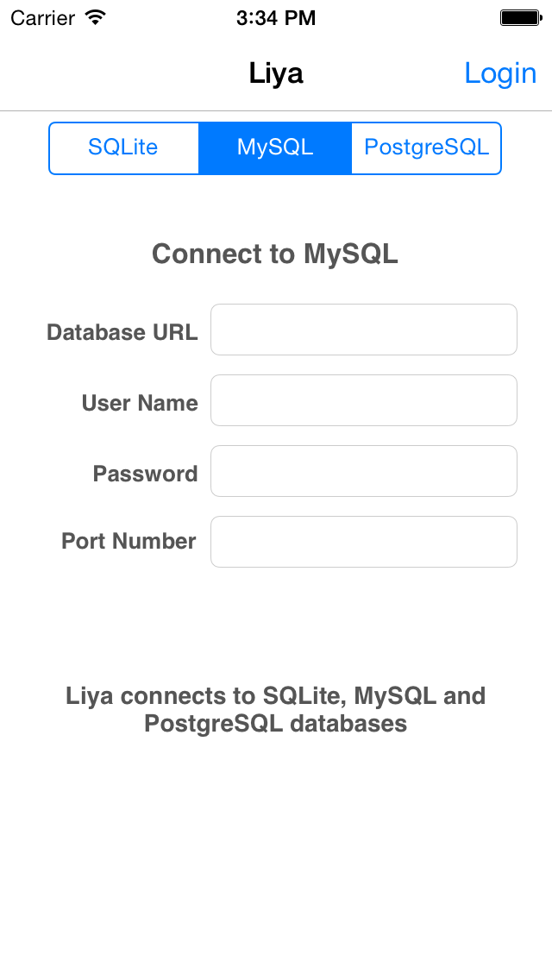Click the Liya connects to databases description
The image size is (552, 980).
(x=275, y=708)
